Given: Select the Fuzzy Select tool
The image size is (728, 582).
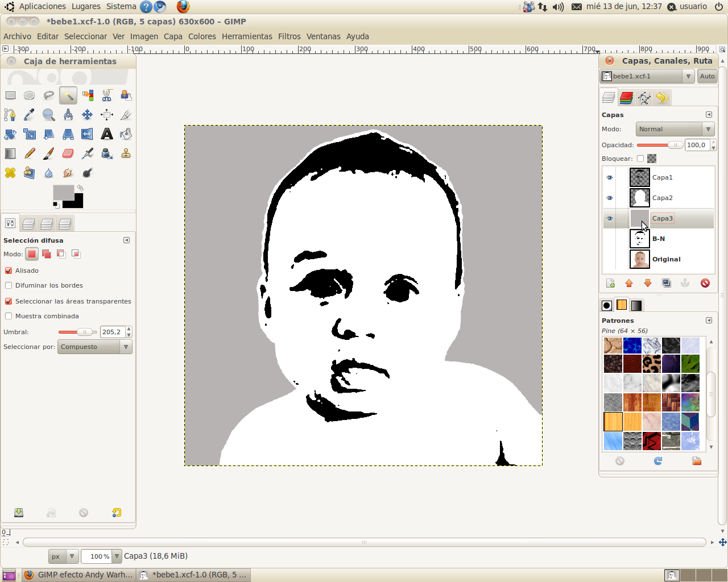Looking at the screenshot, I should coord(68,95).
